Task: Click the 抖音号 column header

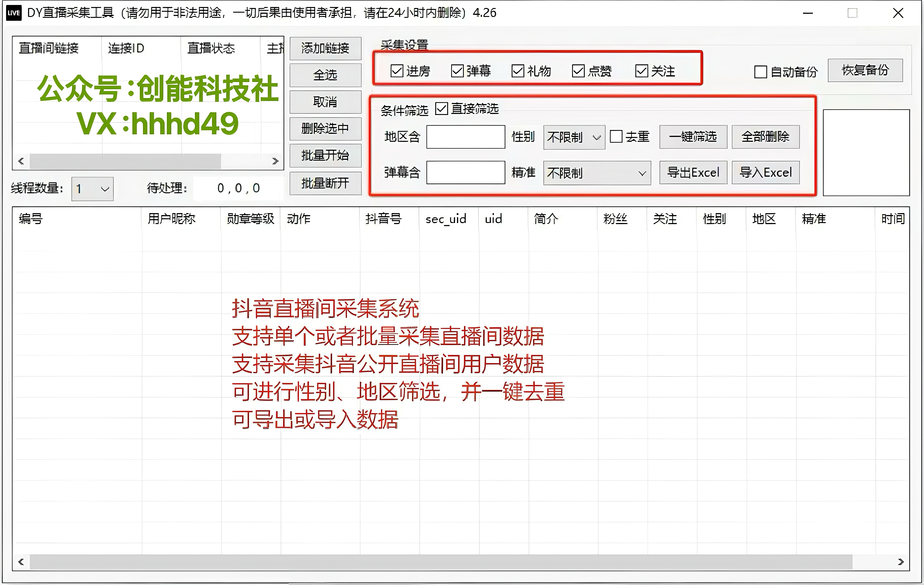Action: 390,219
